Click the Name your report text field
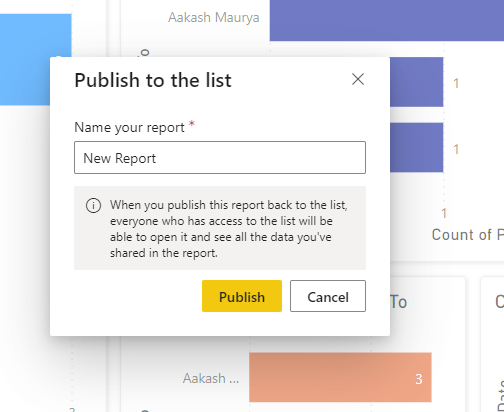The height and width of the screenshot is (412, 504). [x=220, y=158]
